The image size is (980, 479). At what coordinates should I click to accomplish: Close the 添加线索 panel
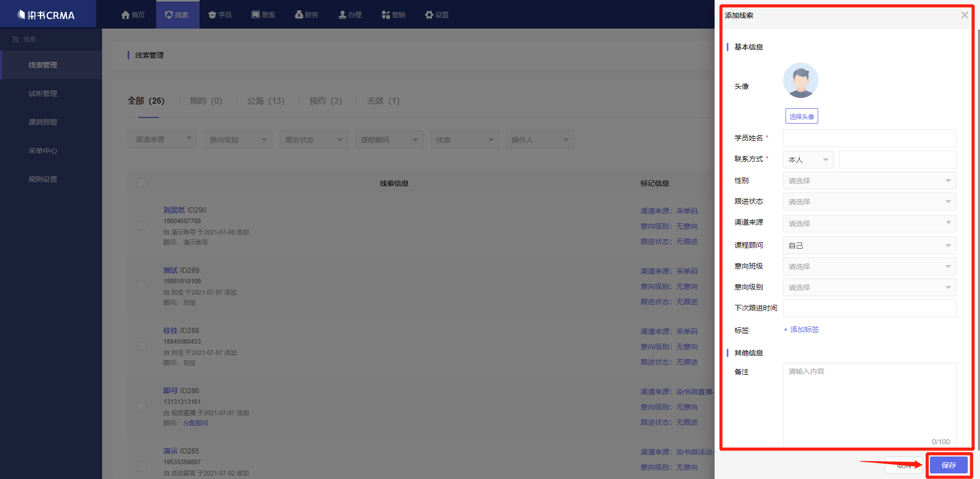click(964, 15)
